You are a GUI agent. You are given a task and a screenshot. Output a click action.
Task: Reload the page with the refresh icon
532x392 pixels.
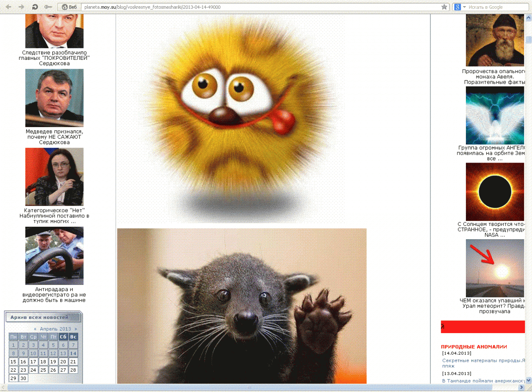coord(34,7)
